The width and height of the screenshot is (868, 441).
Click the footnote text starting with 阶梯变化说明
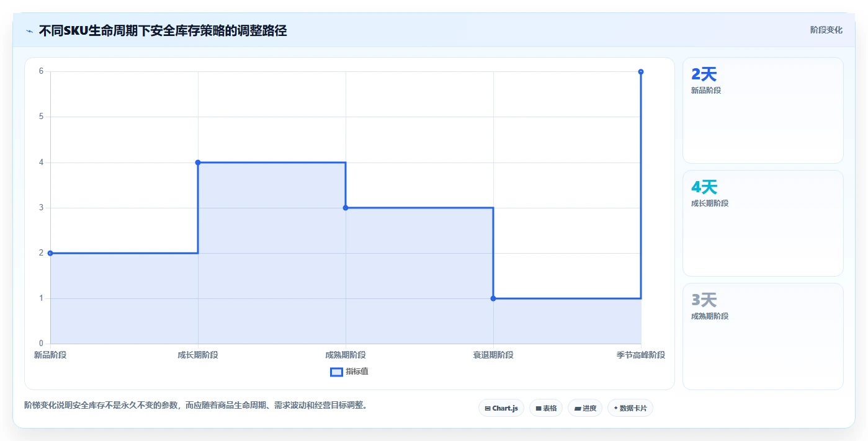(197, 405)
